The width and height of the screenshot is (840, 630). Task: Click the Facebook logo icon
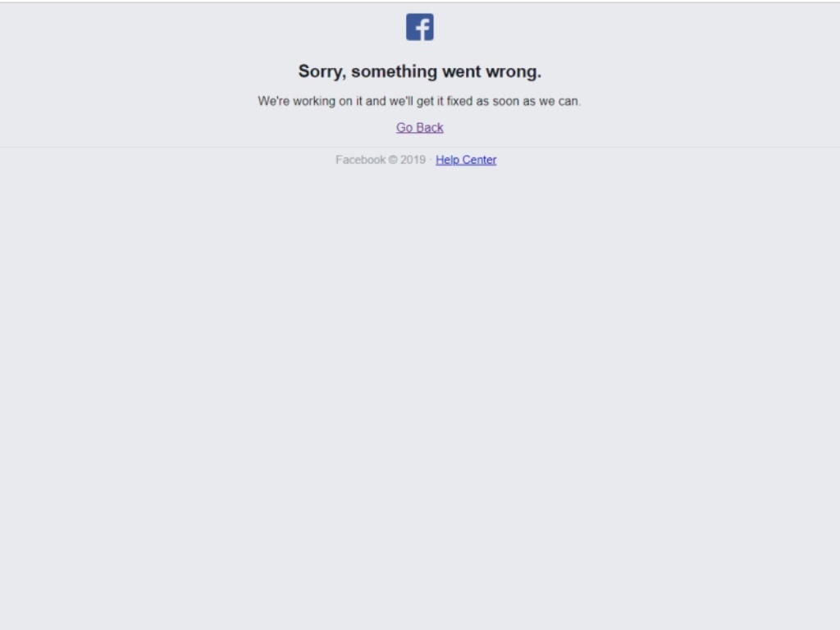coord(419,27)
